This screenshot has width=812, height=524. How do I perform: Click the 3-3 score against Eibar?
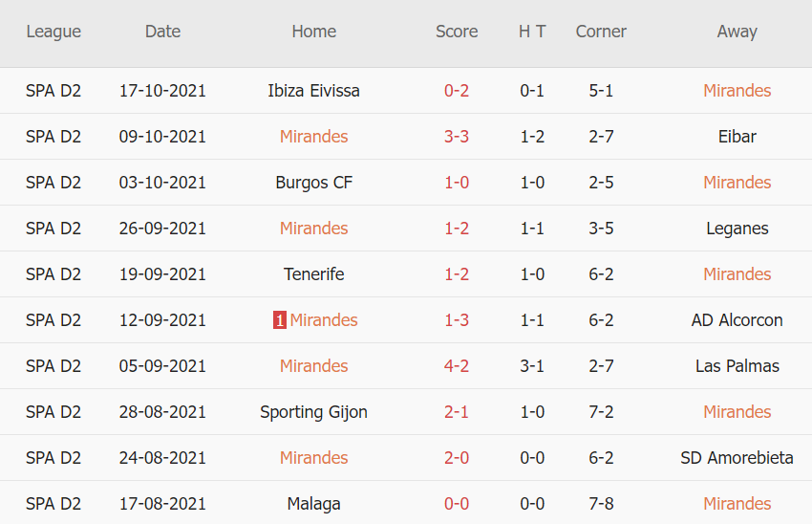coord(457,137)
